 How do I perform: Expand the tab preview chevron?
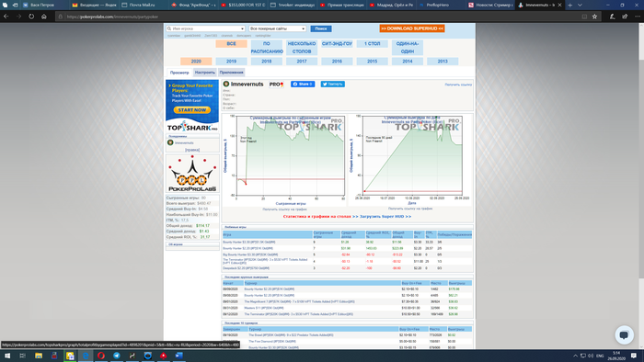coord(580,5)
